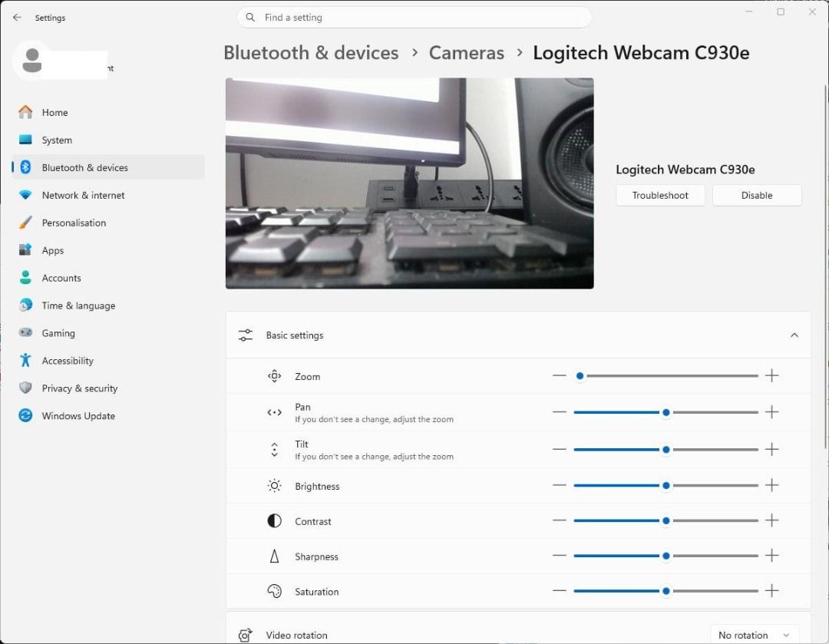Decrease Pan with minus button
The height and width of the screenshot is (644, 829).
[560, 412]
